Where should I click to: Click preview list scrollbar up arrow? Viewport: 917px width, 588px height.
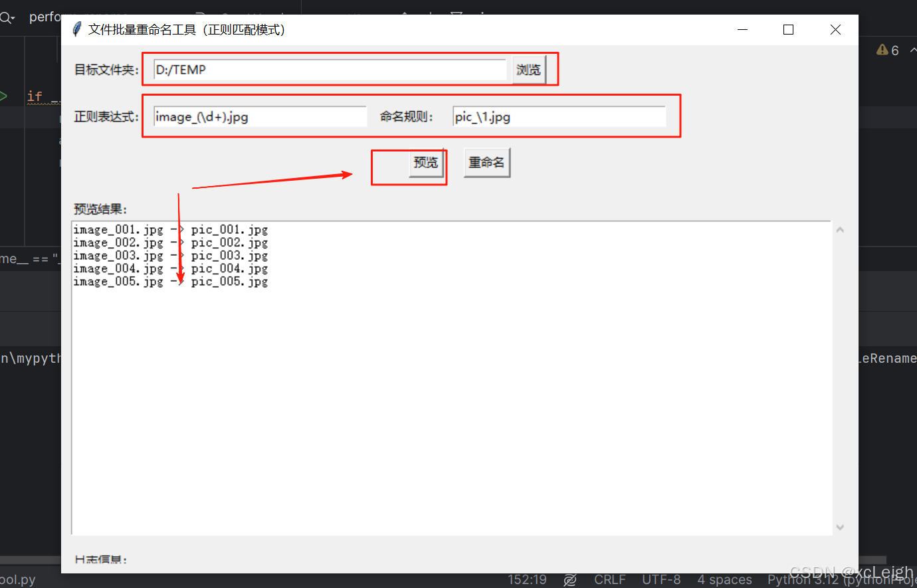tap(840, 230)
